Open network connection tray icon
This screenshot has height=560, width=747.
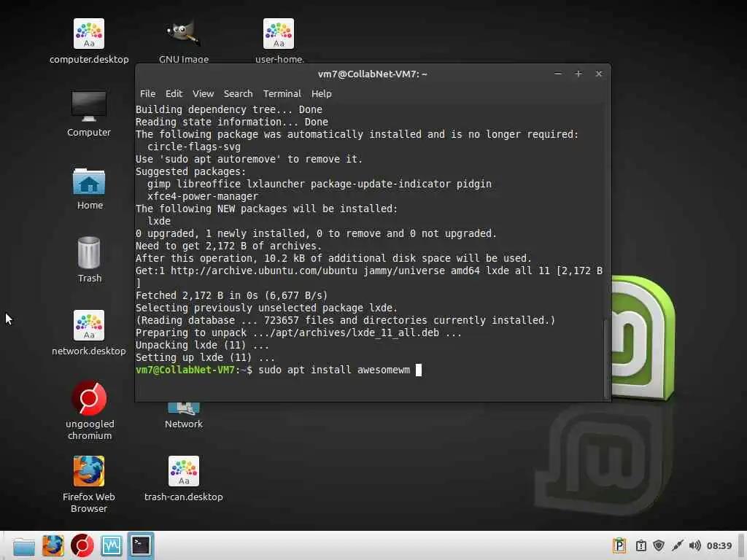(x=677, y=545)
